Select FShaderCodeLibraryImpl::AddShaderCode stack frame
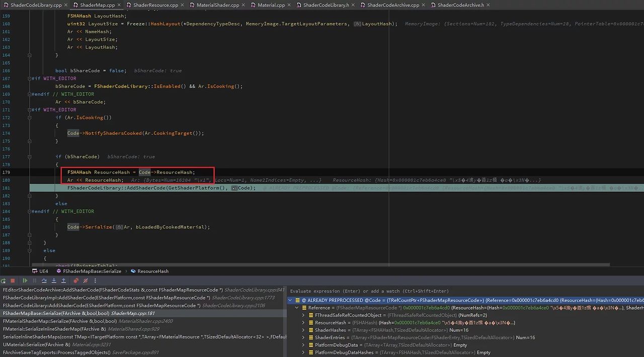 click(x=143, y=298)
